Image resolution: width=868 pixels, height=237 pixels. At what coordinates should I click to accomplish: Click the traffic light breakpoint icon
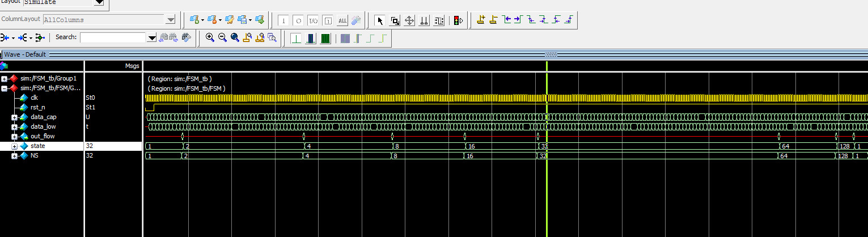click(458, 20)
